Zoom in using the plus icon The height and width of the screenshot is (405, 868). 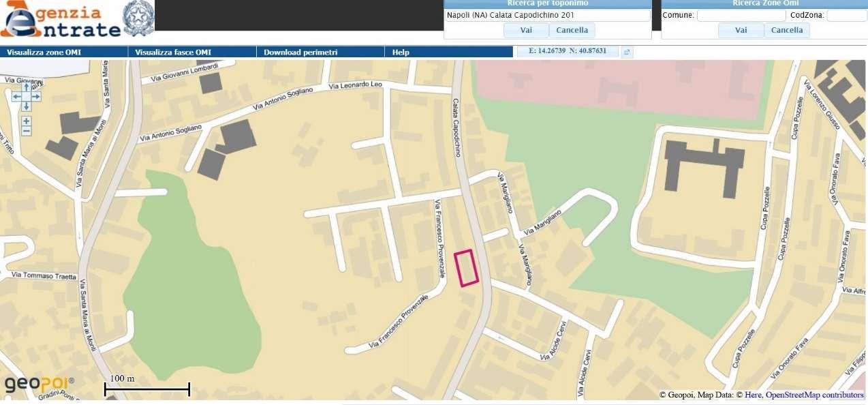click(x=26, y=121)
